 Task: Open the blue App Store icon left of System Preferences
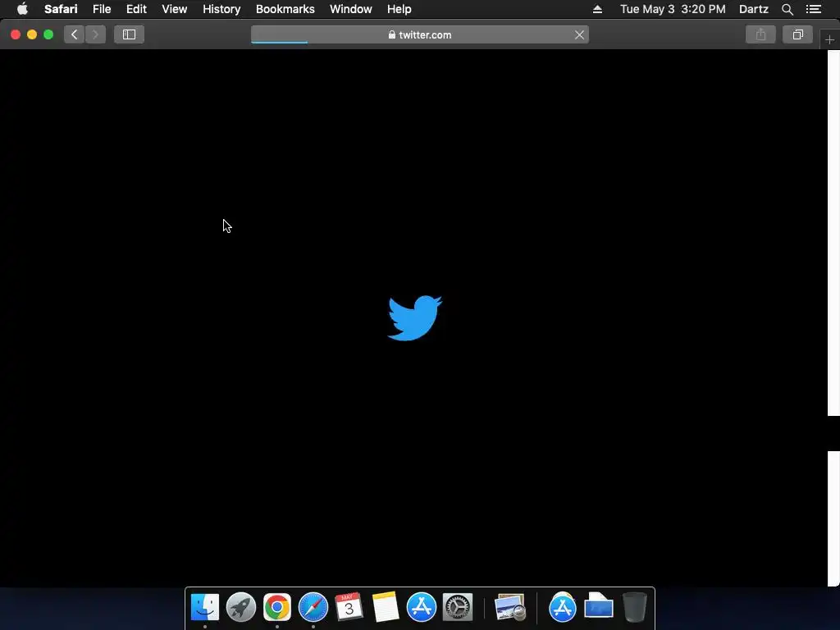(421, 607)
